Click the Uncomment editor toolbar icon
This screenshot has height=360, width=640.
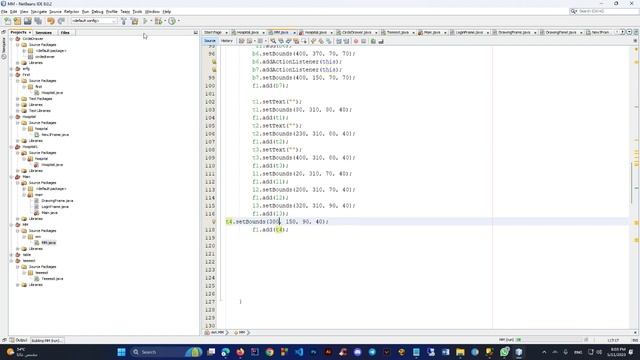(381, 41)
